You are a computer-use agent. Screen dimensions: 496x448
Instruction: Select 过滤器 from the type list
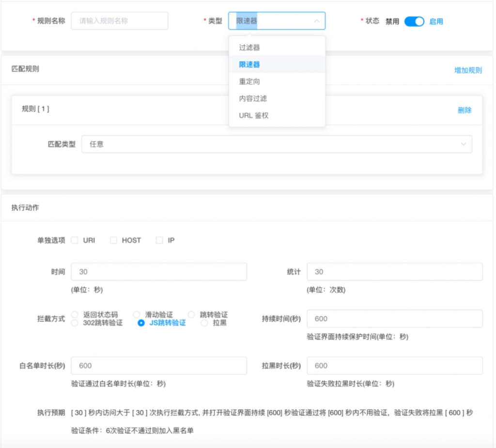277,47
